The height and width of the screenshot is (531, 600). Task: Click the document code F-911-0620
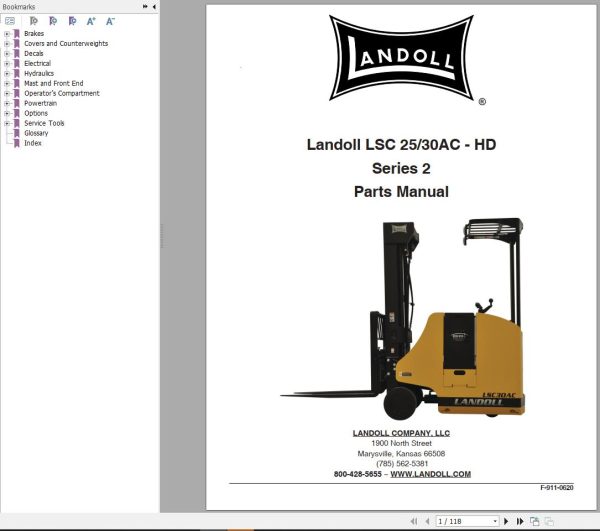click(x=557, y=487)
